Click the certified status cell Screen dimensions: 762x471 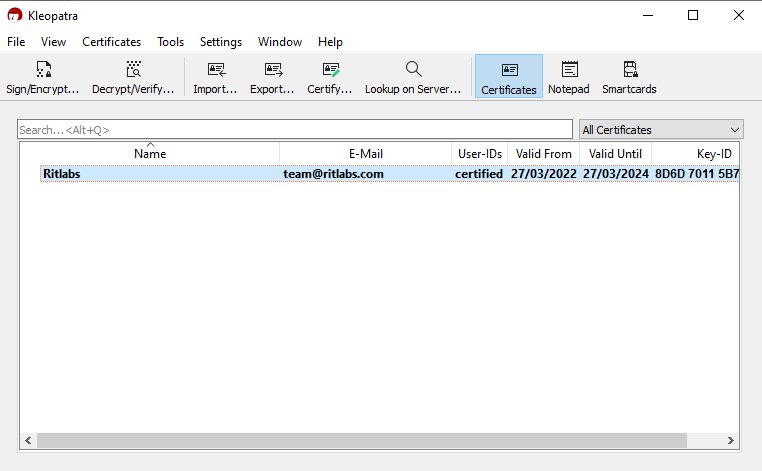click(479, 174)
